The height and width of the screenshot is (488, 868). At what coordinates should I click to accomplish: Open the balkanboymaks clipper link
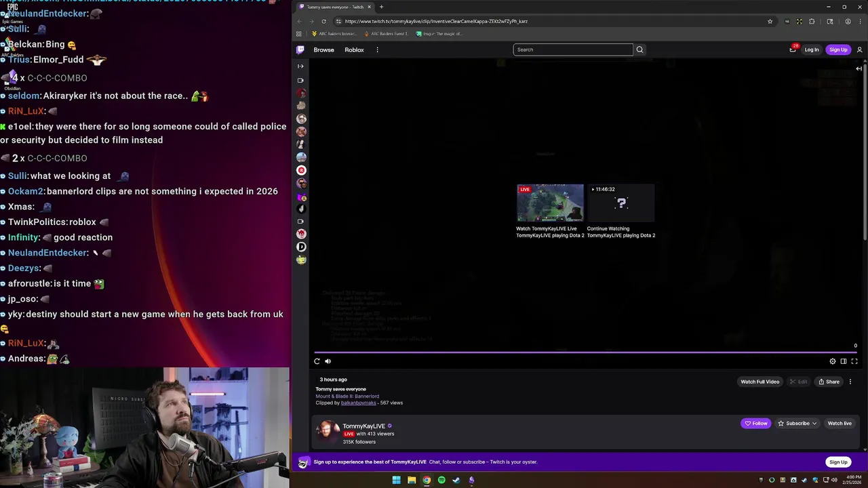coord(358,403)
